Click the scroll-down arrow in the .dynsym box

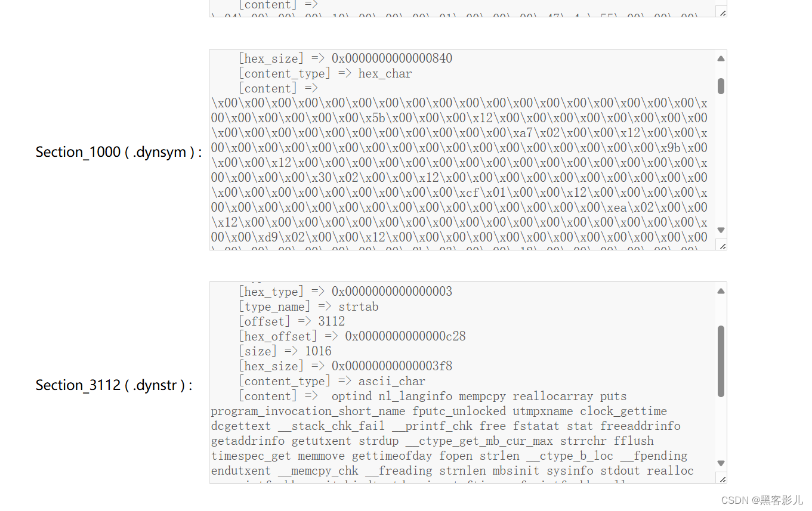[721, 230]
